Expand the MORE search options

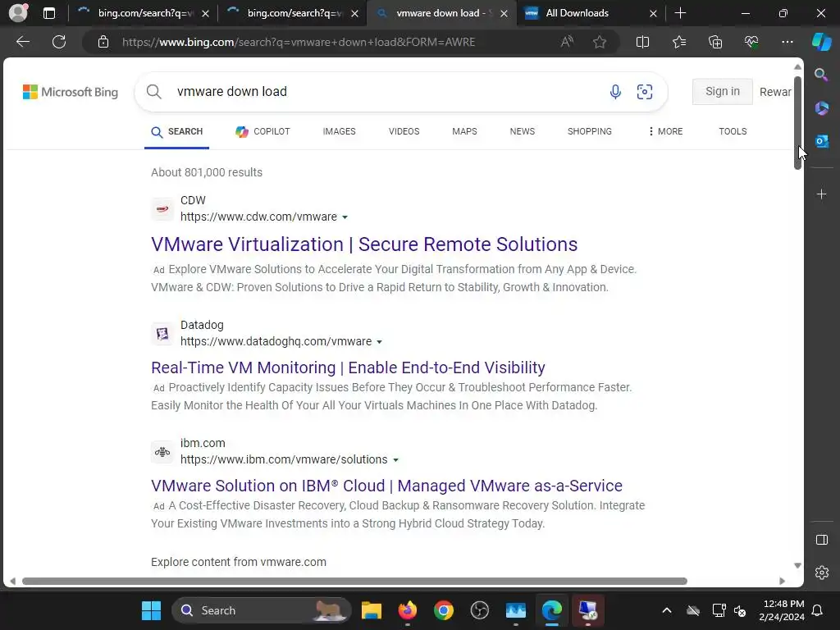(x=665, y=131)
